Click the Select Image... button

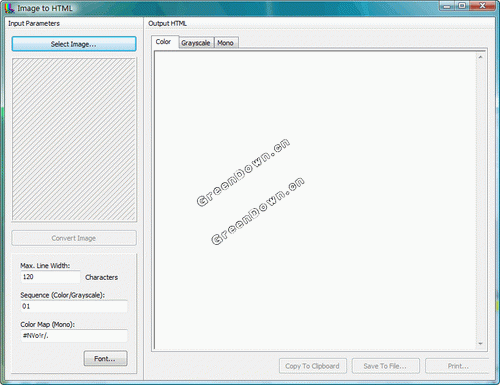74,44
